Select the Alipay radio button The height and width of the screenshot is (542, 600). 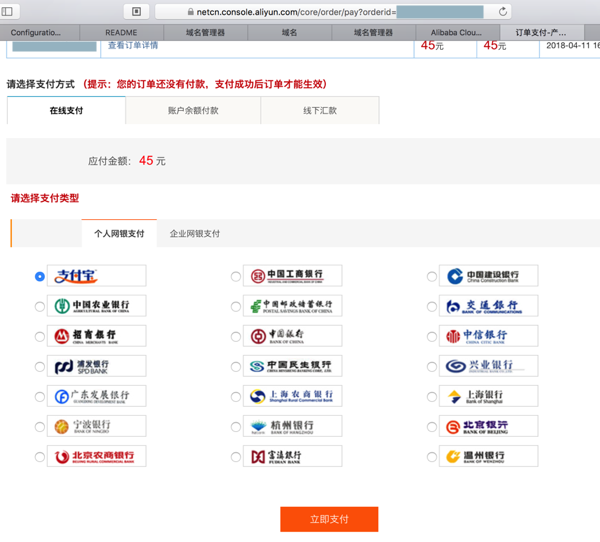coord(39,276)
